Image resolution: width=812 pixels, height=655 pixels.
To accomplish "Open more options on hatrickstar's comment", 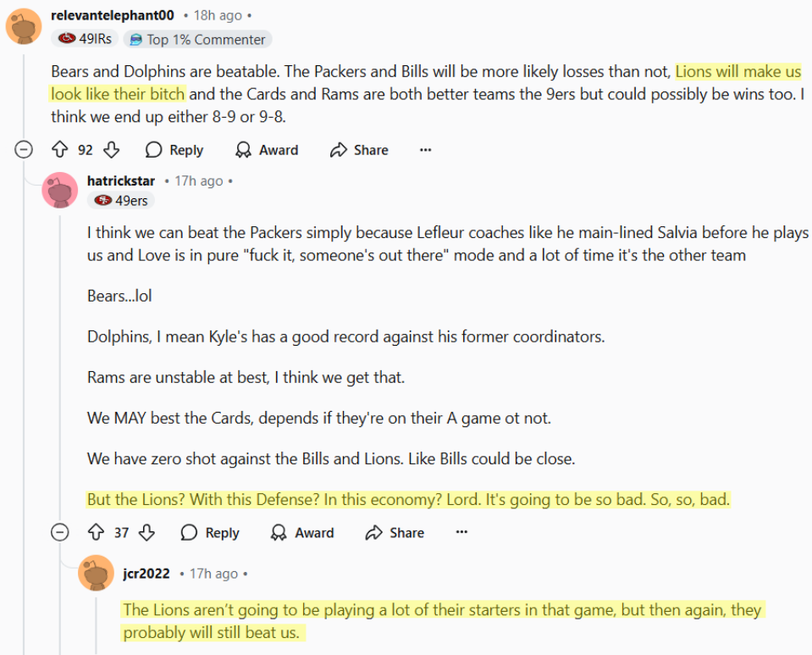I will click(461, 533).
